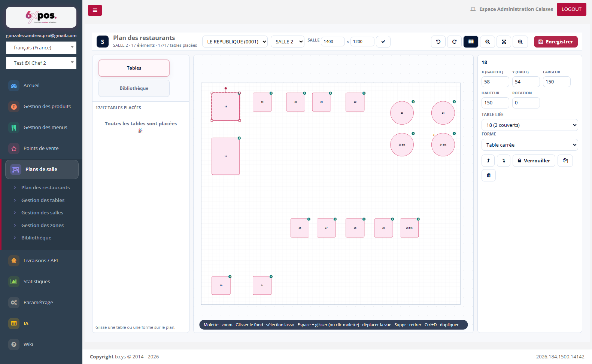
Task: Expand the Forme Table carrée dropdown
Action: point(529,145)
